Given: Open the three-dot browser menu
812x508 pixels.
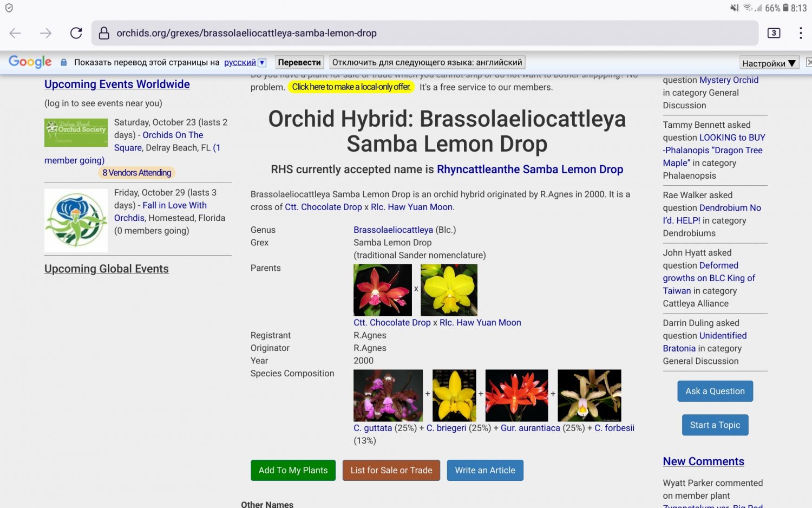Looking at the screenshot, I should pos(800,33).
